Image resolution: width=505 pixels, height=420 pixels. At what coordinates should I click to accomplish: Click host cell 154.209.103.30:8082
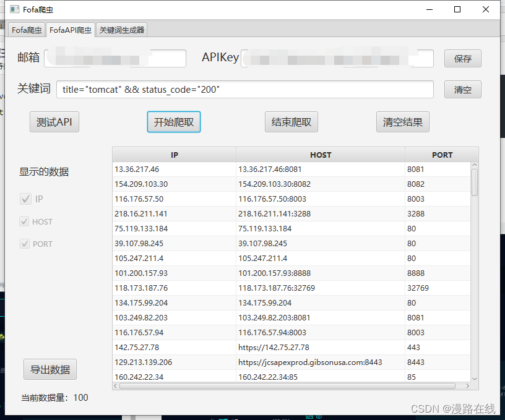[x=321, y=184]
